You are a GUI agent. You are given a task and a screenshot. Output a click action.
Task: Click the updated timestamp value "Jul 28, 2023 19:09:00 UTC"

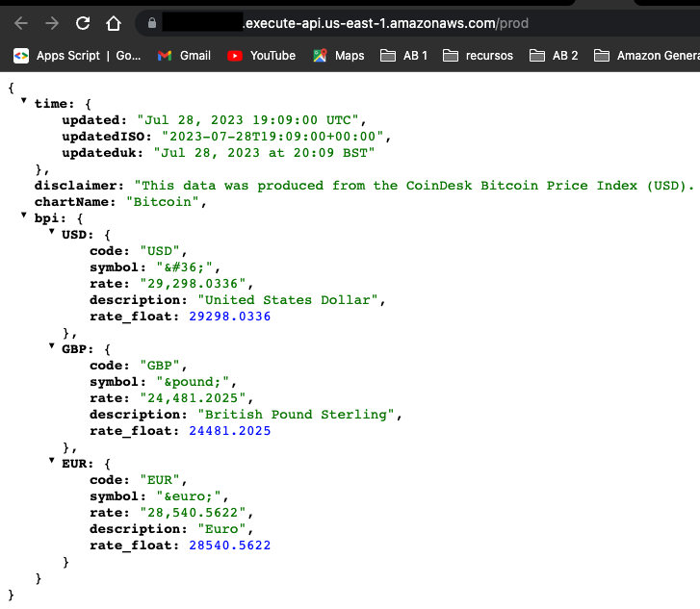[x=247, y=120]
